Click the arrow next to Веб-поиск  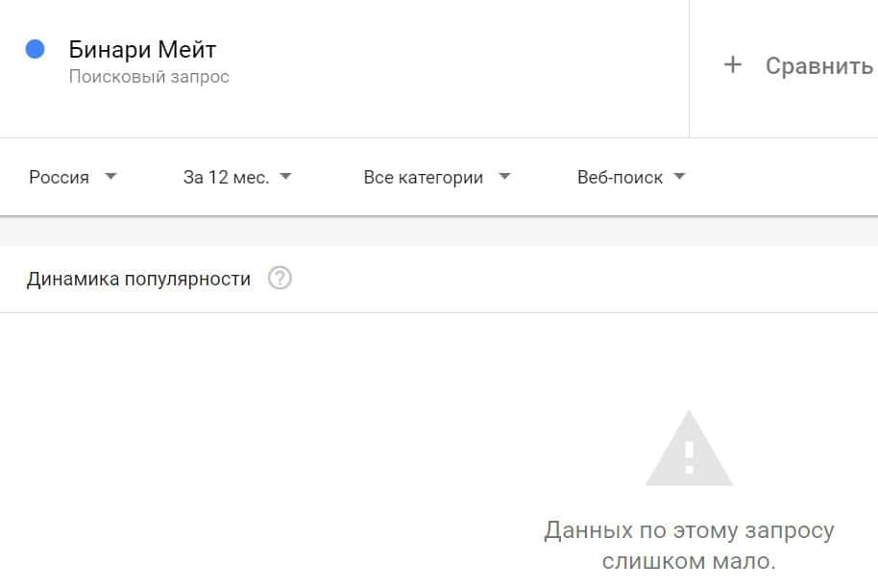[x=680, y=177]
